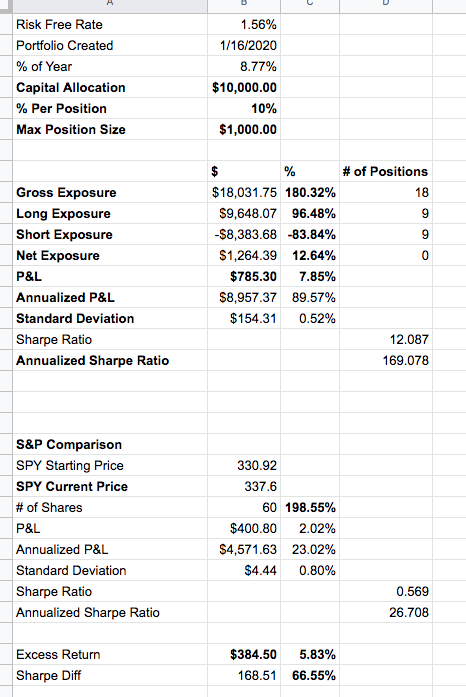
Task: Select the Excess Return amount $384.50
Action: click(x=253, y=654)
